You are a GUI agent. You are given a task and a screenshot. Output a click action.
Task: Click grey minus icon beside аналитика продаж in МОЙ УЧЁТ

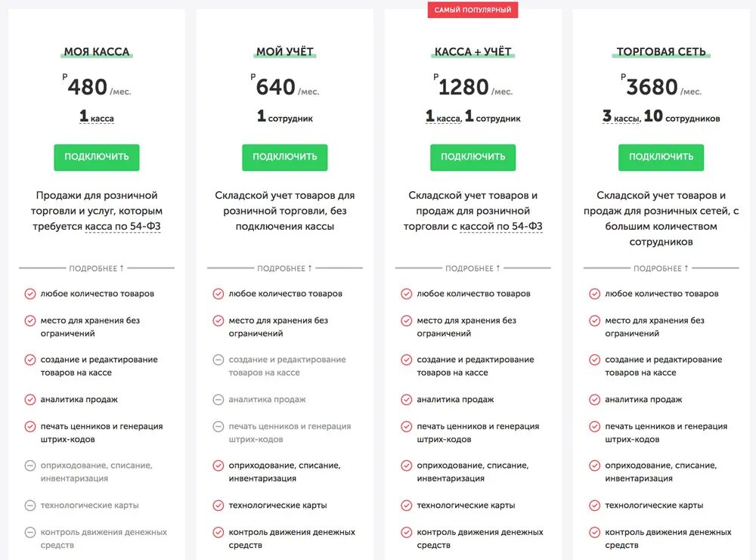pyautogui.click(x=218, y=400)
